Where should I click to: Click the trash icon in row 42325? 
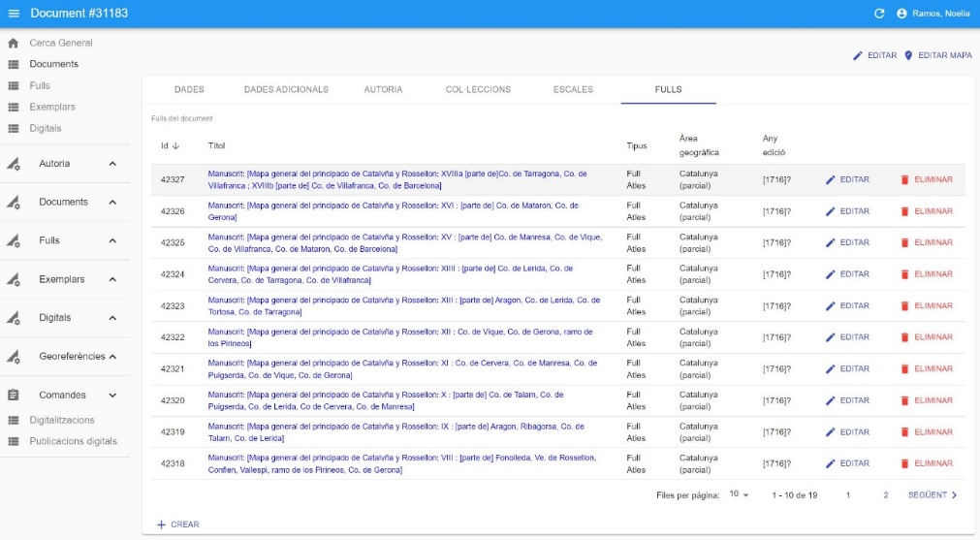(904, 242)
